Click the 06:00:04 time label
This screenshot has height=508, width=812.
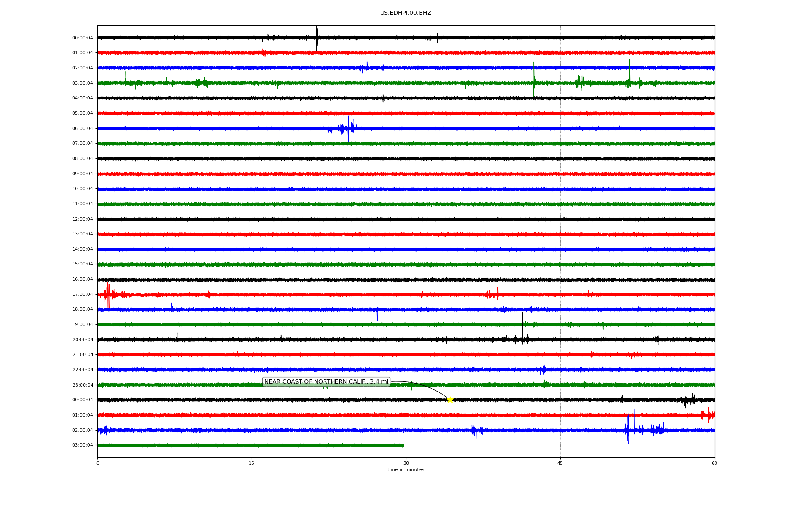coord(82,129)
